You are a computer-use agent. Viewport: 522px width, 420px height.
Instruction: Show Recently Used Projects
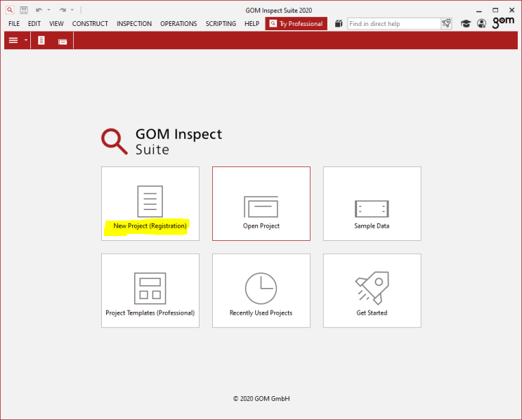coord(261,291)
